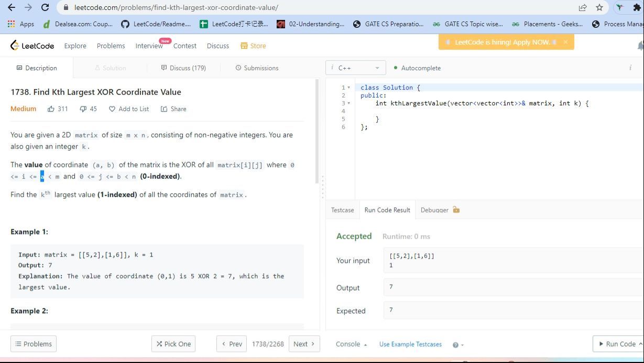Open the Run Code options arrow
The image size is (644, 363).
[640, 344]
